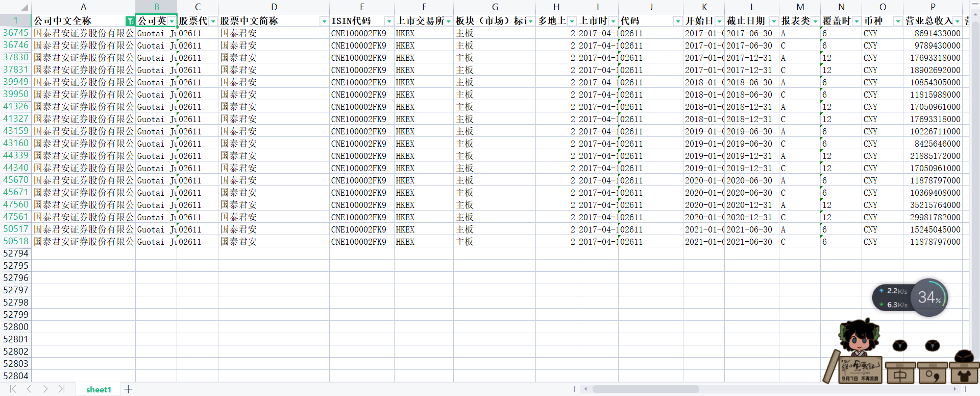Open the 板块（市场）filter dropdown
The height and width of the screenshot is (396, 980).
tap(531, 21)
